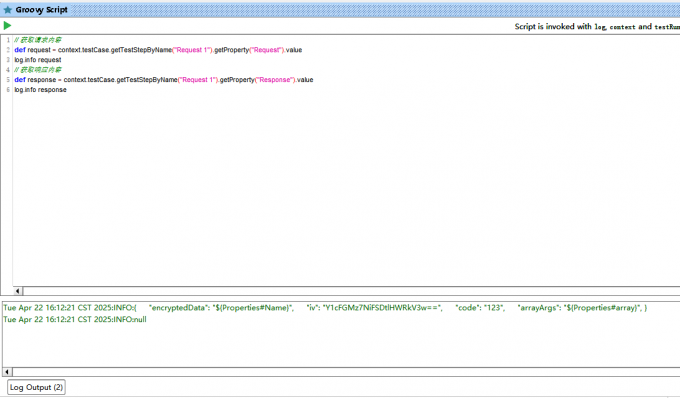Click the first comment on line 1
The width and height of the screenshot is (680, 398).
pyautogui.click(x=38, y=40)
